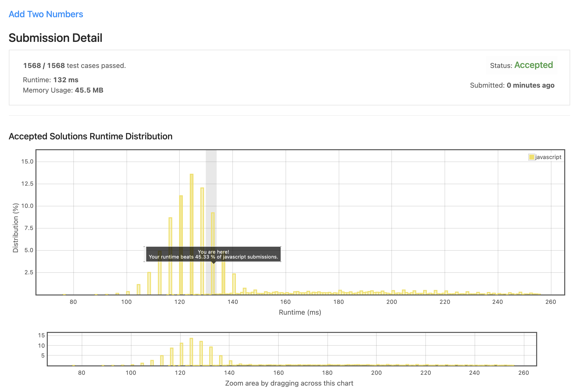Click the highlighted 132 ms runtime bar

(x=212, y=232)
